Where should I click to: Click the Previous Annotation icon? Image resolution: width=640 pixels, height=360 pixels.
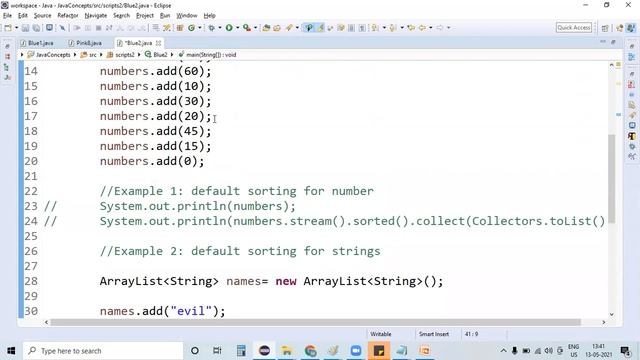tap(393, 28)
